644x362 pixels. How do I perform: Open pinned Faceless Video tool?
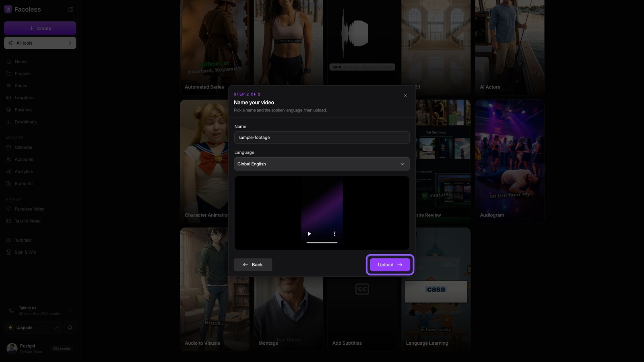[40, 209]
